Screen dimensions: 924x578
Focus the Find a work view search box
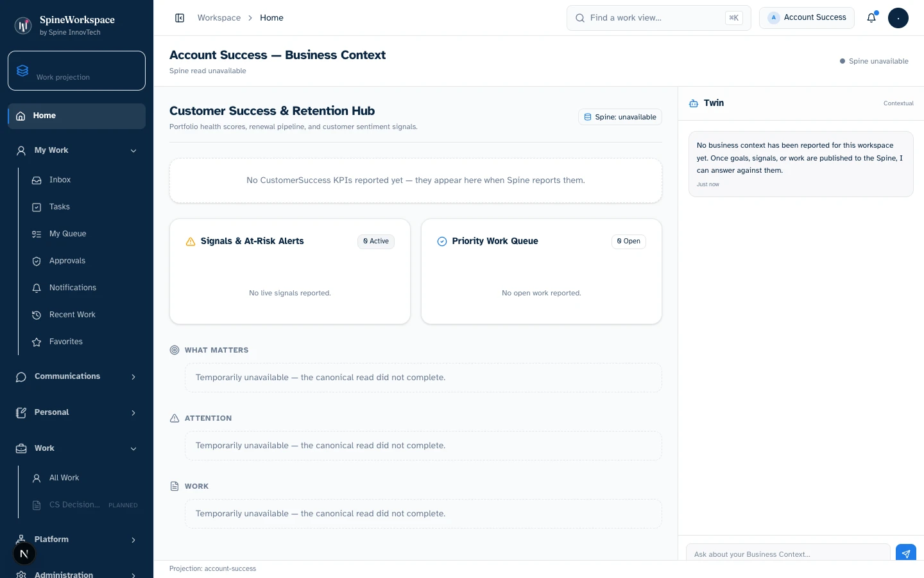tap(658, 18)
